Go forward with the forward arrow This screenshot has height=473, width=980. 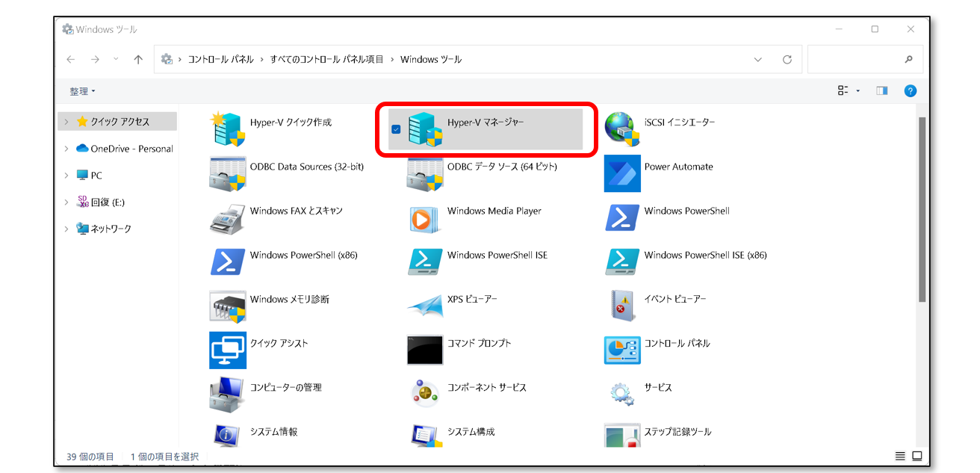pyautogui.click(x=95, y=59)
